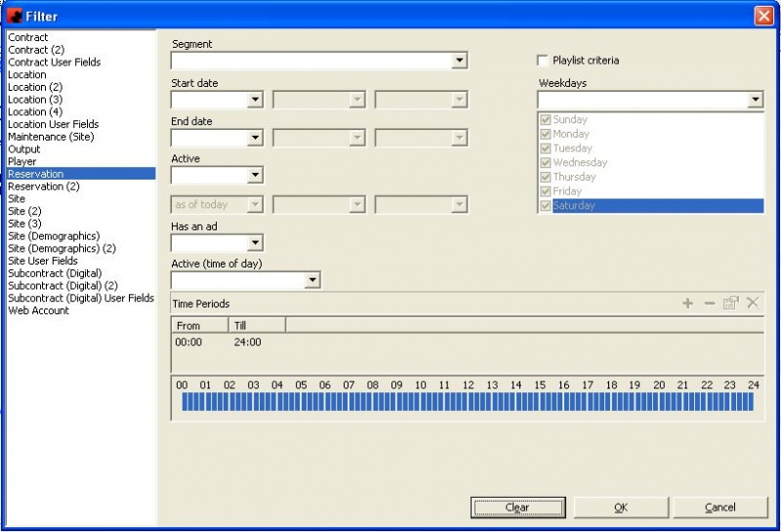The height and width of the screenshot is (532, 781).
Task: Enable the Playlist criteria checkbox
Action: pyautogui.click(x=544, y=61)
